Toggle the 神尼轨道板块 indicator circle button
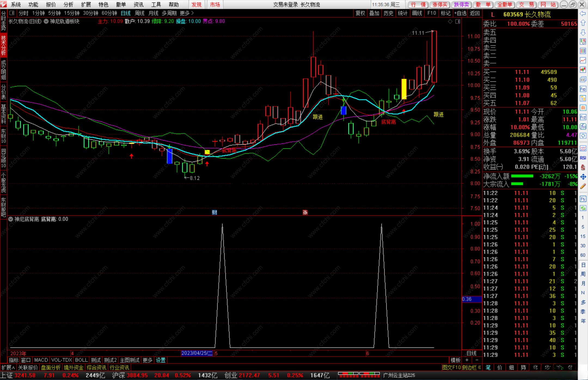The height and width of the screenshot is (380, 588). pos(46,21)
